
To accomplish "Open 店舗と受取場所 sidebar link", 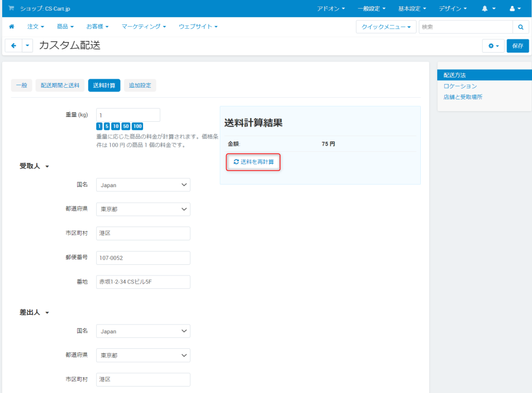I will (463, 97).
